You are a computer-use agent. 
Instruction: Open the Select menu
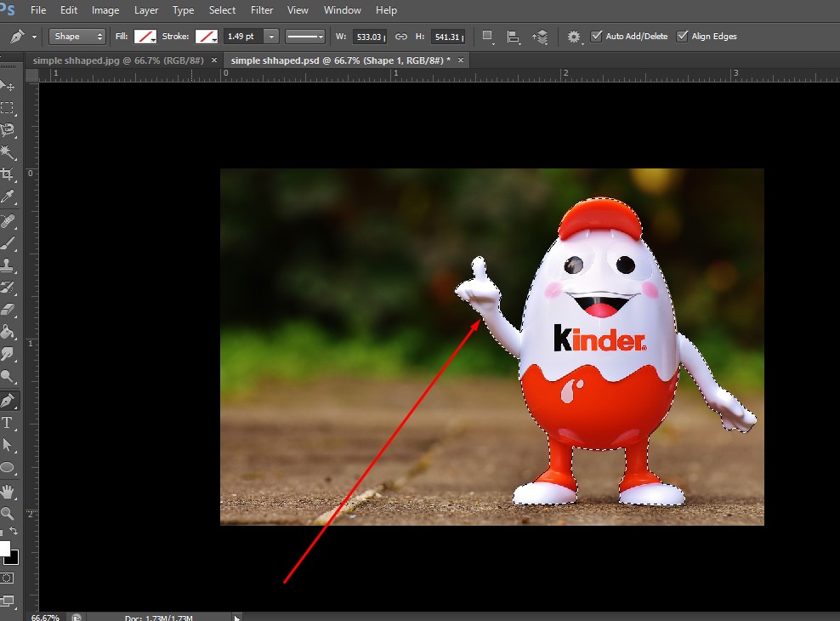click(x=222, y=10)
